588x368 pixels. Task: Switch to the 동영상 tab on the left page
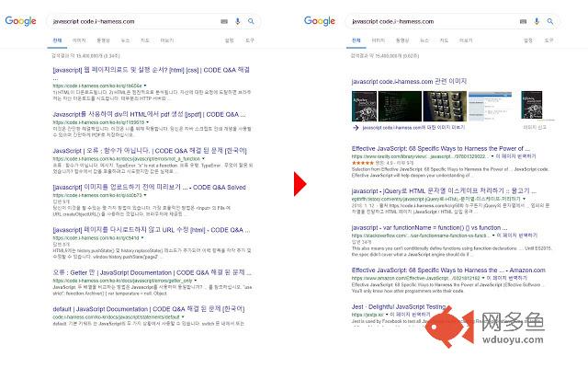pyautogui.click(x=103, y=40)
